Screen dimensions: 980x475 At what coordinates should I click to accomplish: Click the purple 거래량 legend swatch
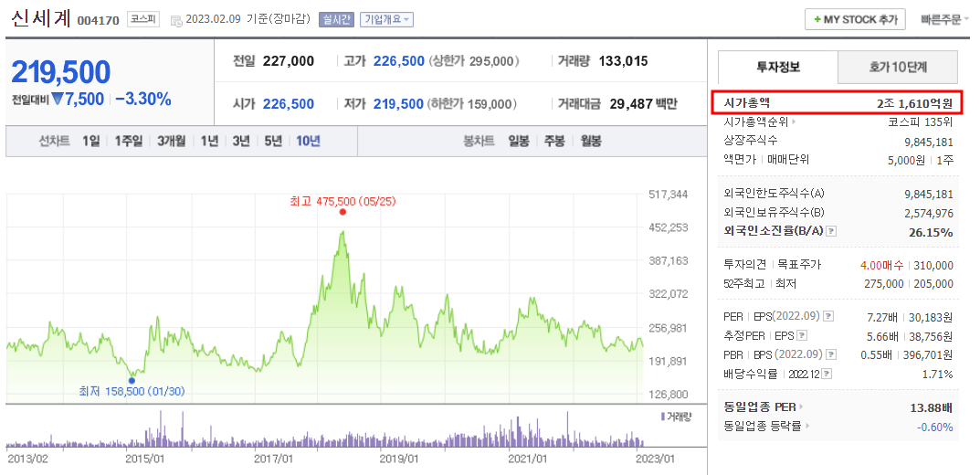(x=662, y=417)
